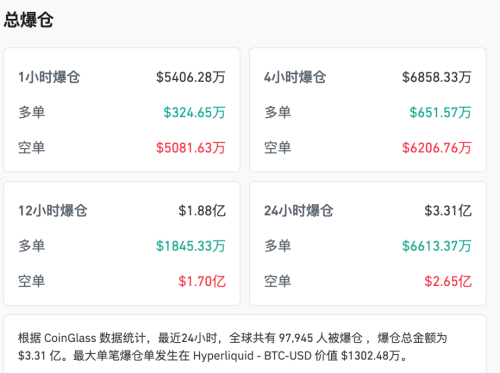Select the 4小时爆仓 label
Image resolution: width=500 pixels, height=373 pixels.
295,77
